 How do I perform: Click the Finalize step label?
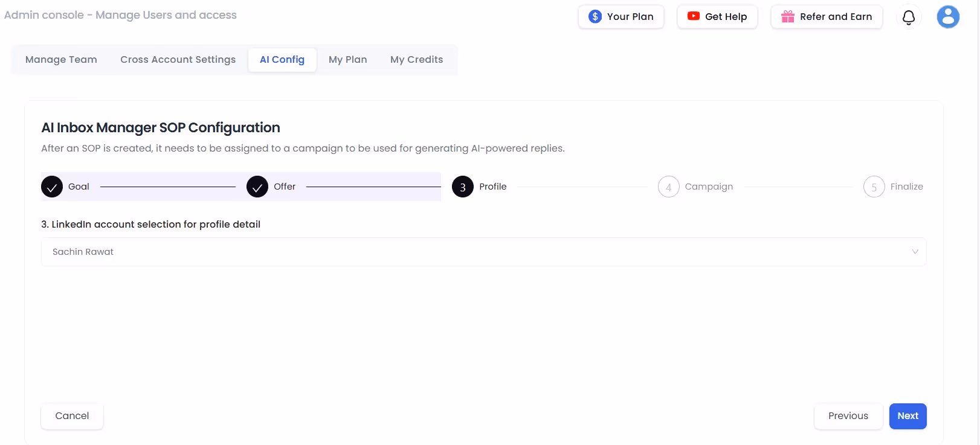pos(906,187)
